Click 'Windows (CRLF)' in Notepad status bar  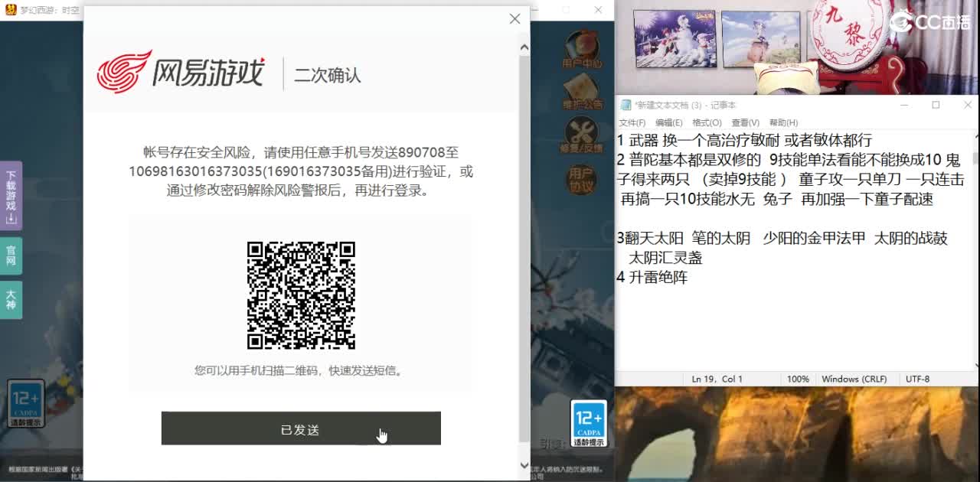[854, 379]
